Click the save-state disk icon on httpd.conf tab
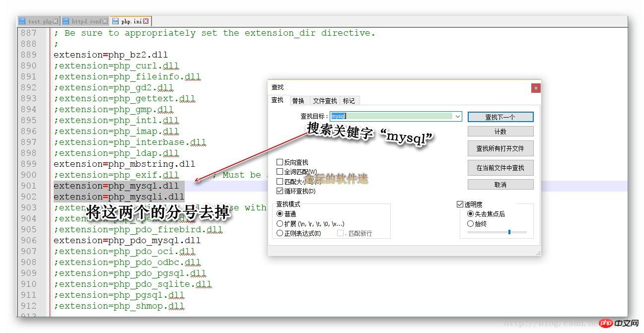Screen dimensions: 644x333 (x=66, y=21)
